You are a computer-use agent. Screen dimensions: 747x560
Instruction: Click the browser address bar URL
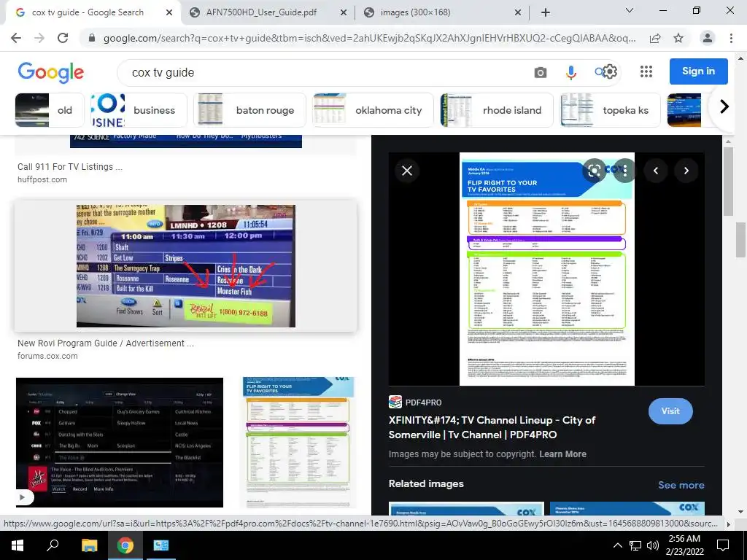369,38
